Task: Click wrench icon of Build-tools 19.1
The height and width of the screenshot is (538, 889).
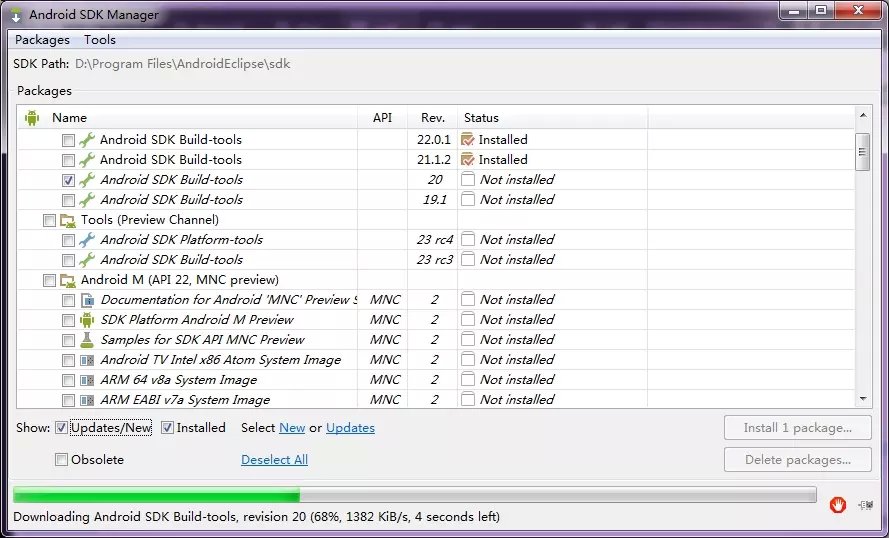Action: pos(87,200)
